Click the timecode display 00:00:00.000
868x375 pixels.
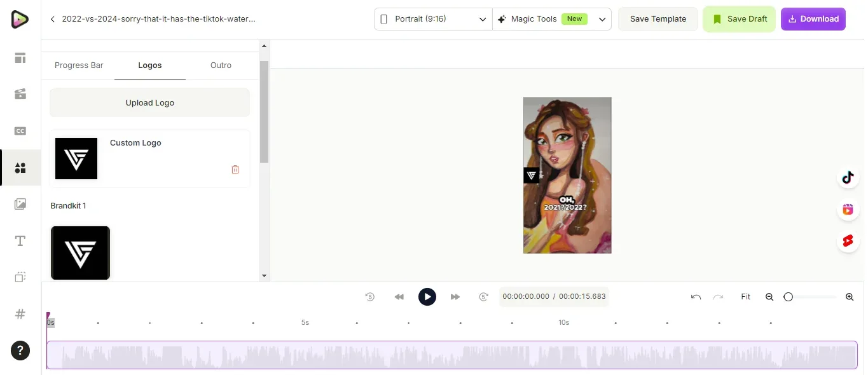526,297
